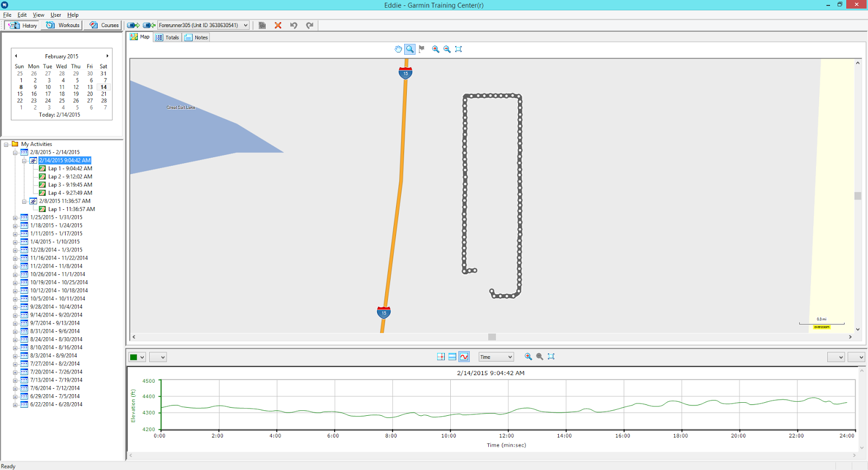Open the File menu
The height and width of the screenshot is (470, 868).
pyautogui.click(x=7, y=15)
